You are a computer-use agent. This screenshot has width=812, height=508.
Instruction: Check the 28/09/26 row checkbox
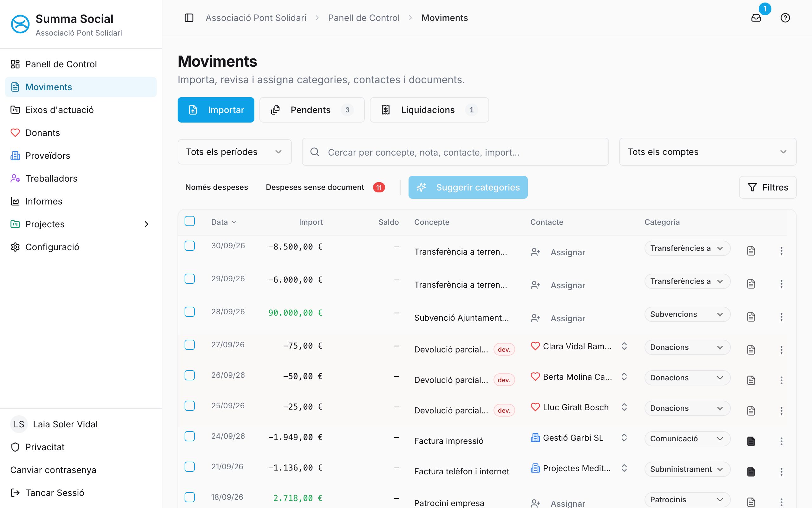190,312
